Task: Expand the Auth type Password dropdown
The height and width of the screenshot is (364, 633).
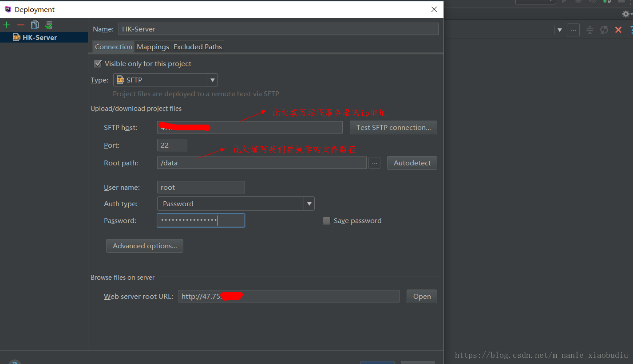Action: 309,204
